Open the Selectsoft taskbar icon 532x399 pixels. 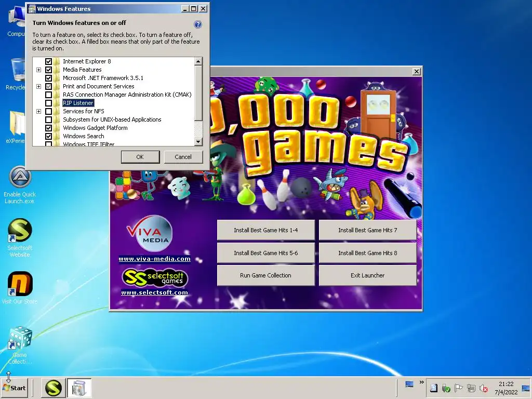coord(54,388)
